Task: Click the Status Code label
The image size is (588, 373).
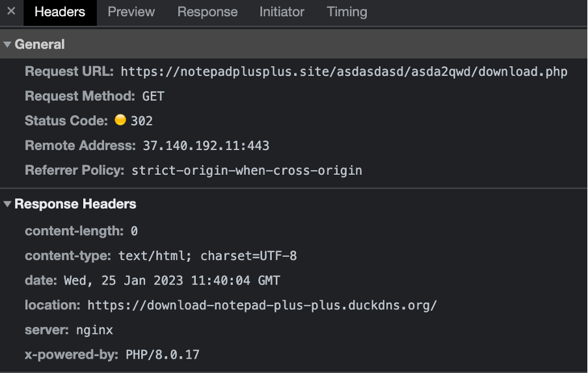Action: point(66,121)
